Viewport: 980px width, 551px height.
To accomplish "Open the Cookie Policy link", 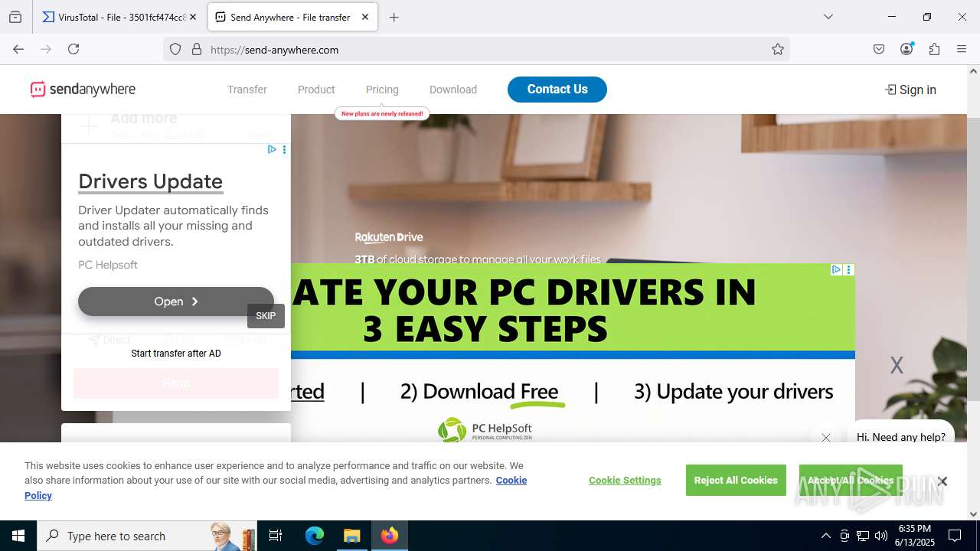I will (511, 480).
